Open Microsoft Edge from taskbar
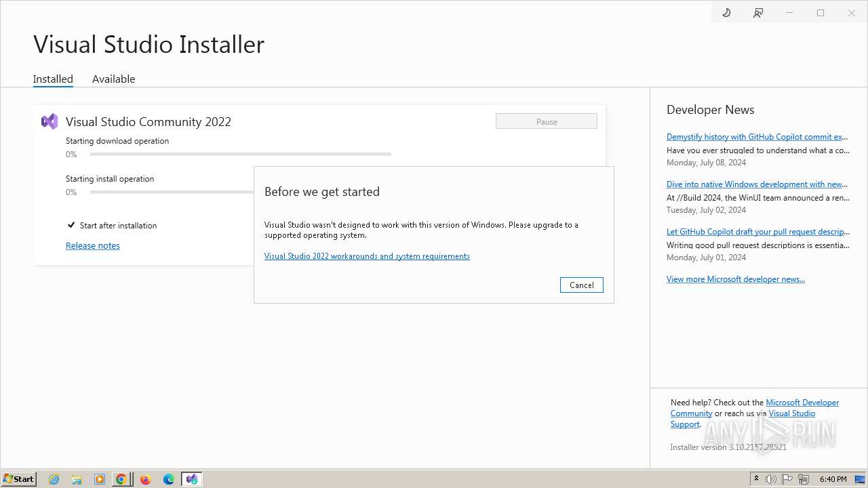 (168, 479)
